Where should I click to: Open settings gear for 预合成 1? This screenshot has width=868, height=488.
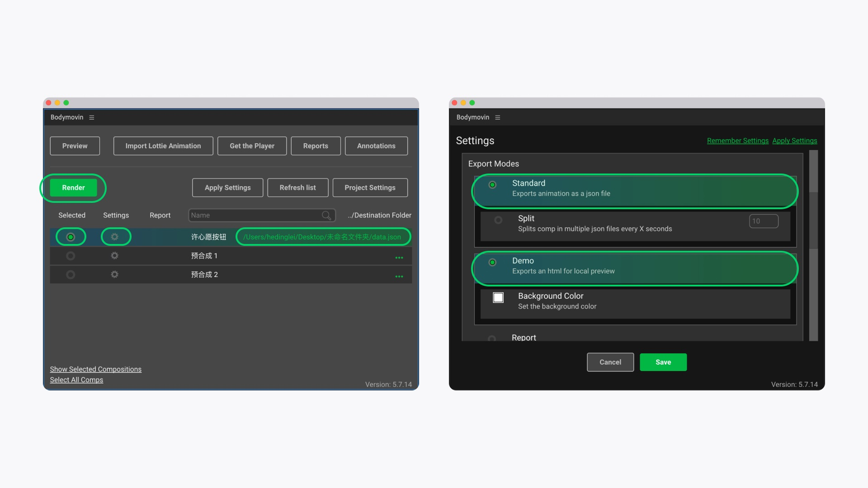pos(115,256)
